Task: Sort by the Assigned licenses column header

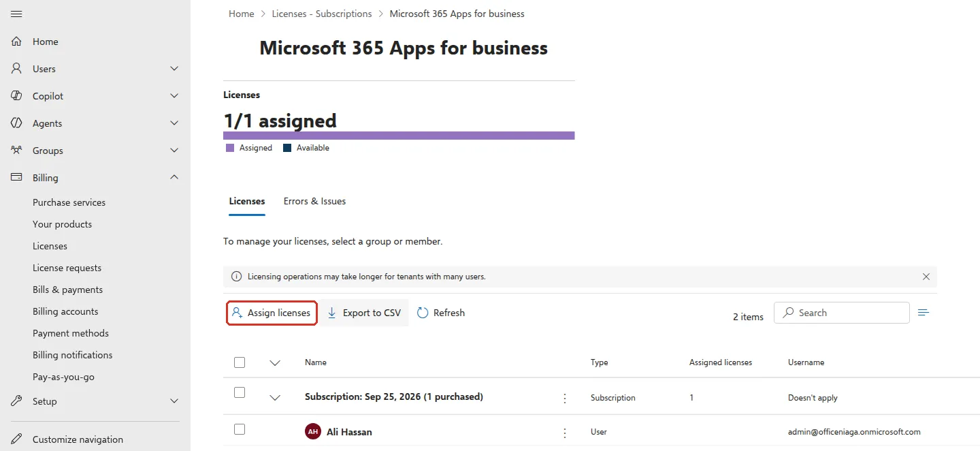Action: [721, 362]
